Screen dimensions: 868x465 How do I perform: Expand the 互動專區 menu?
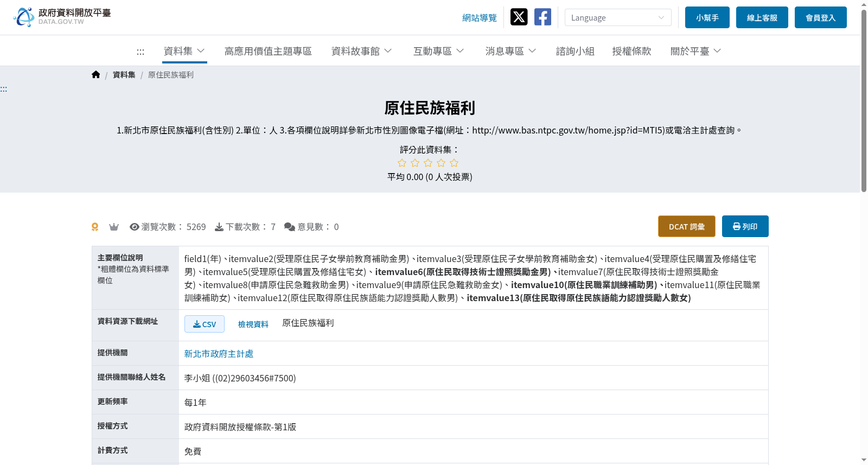point(438,51)
